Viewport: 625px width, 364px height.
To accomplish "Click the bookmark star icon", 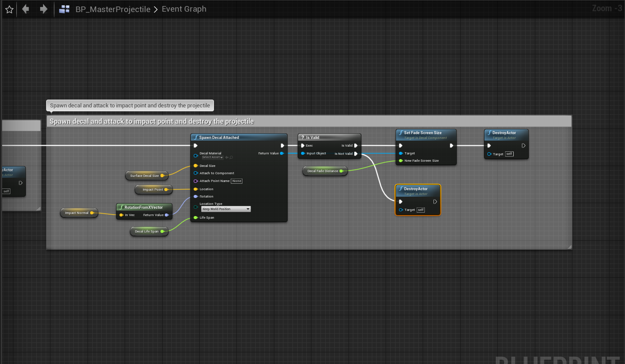I will [9, 9].
